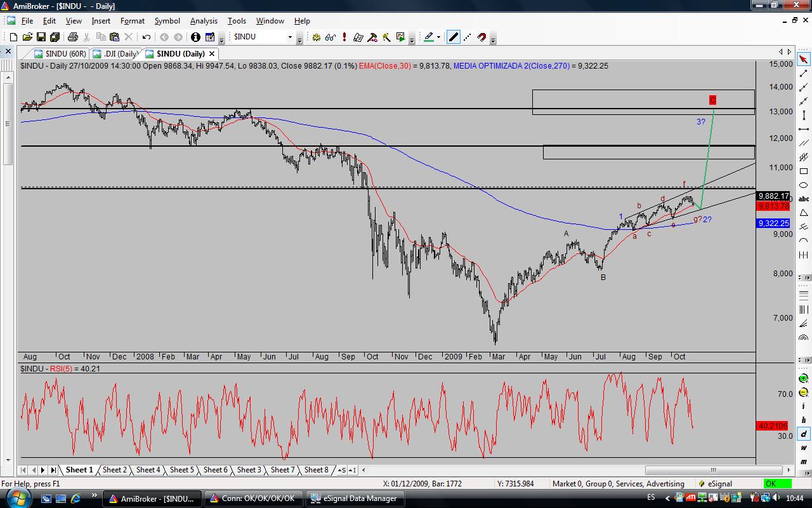This screenshot has height=508, width=812.
Task: Click the Zoom in magnifier icon
Action: [804, 378]
